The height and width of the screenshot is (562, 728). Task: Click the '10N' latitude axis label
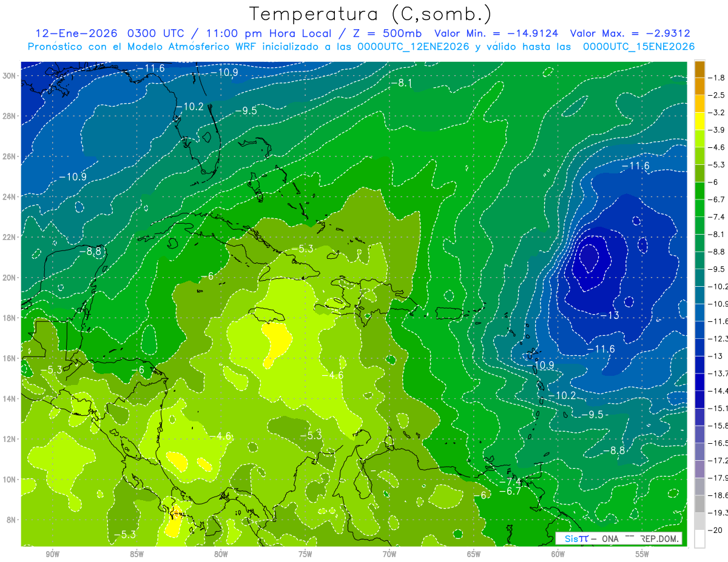pyautogui.click(x=8, y=479)
